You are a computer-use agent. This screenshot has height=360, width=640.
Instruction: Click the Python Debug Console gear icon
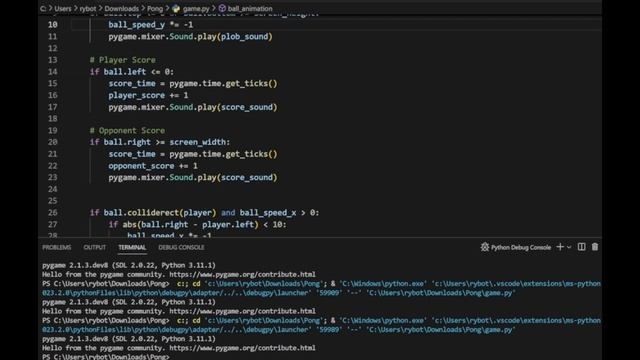pyautogui.click(x=484, y=247)
